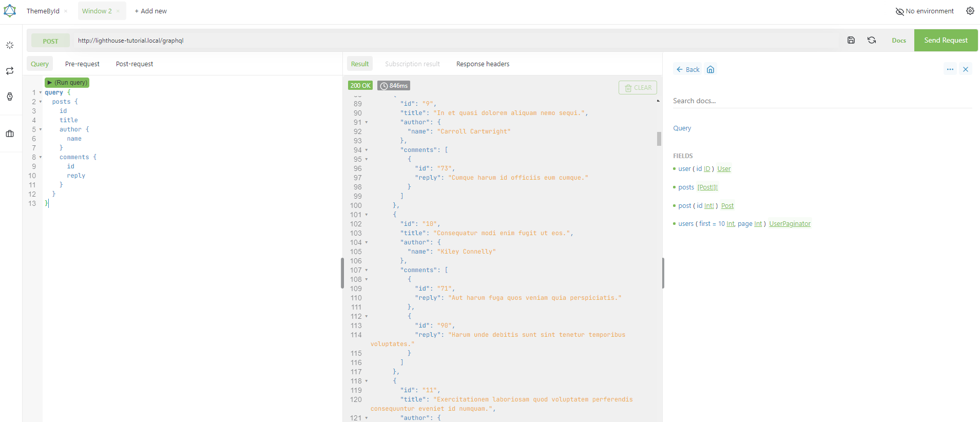Viewport: 980px width, 422px height.
Task: Go to docs home icon
Action: tap(710, 69)
